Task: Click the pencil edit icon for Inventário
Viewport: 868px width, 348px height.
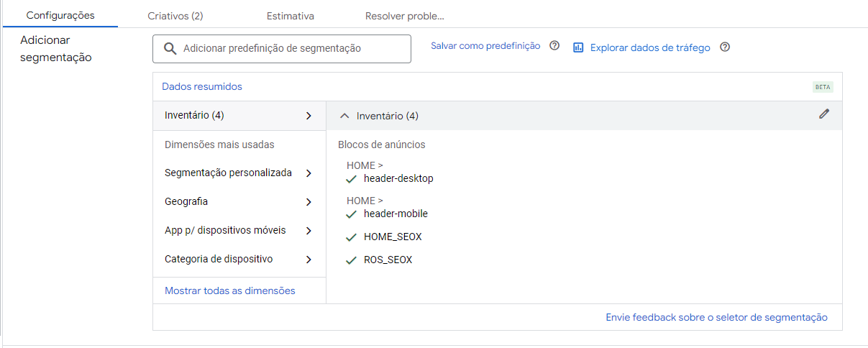Action: point(824,114)
